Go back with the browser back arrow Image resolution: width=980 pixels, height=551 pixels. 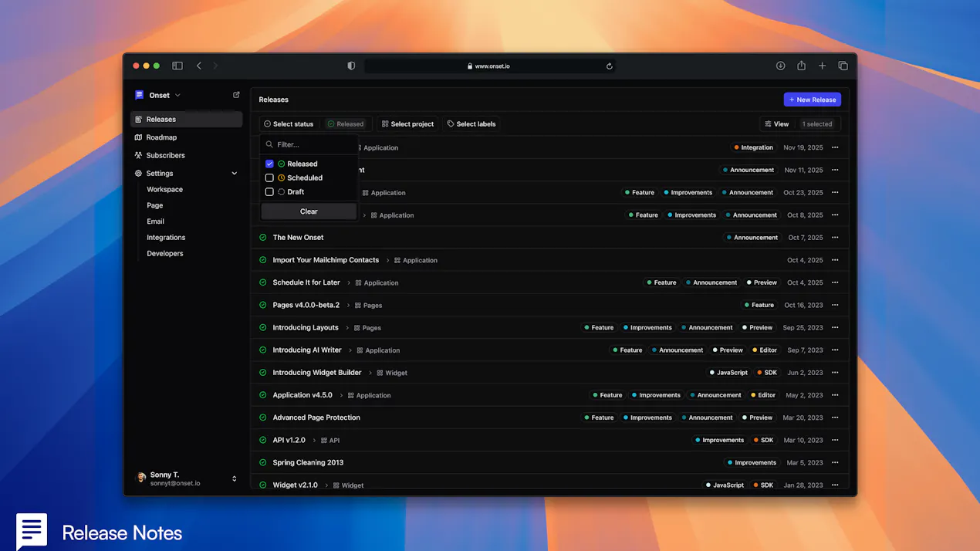click(x=199, y=66)
